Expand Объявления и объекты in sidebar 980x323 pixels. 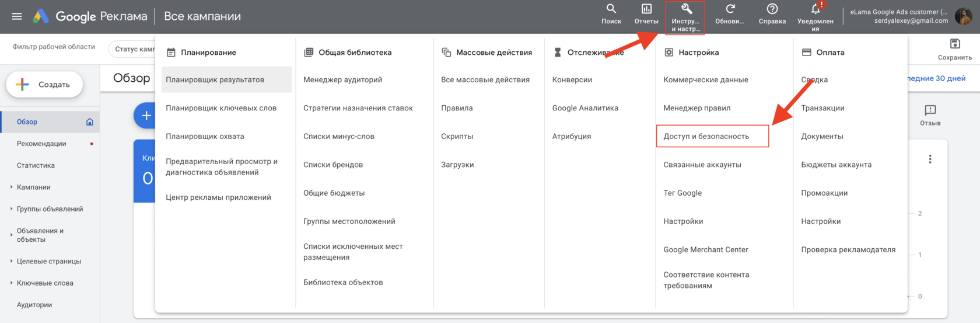pyautogui.click(x=11, y=235)
